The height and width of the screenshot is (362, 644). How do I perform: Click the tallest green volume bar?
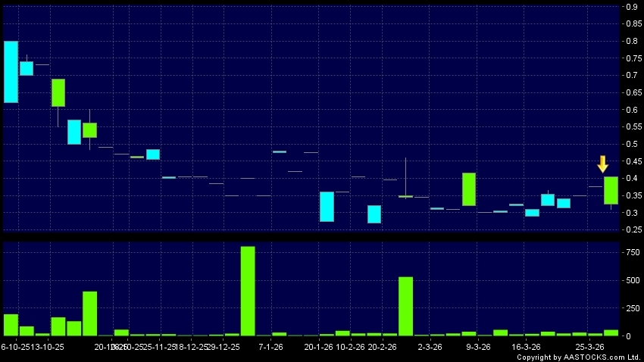pos(248,291)
